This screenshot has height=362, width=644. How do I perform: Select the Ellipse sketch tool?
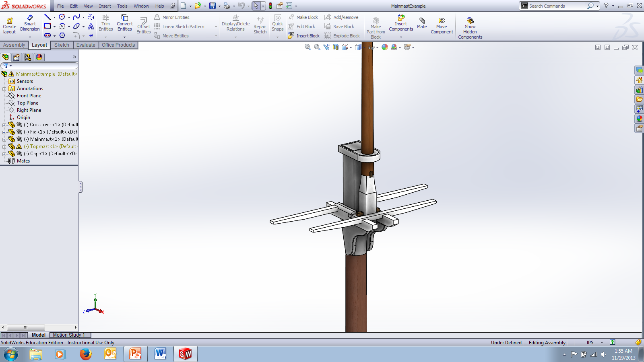tap(76, 26)
